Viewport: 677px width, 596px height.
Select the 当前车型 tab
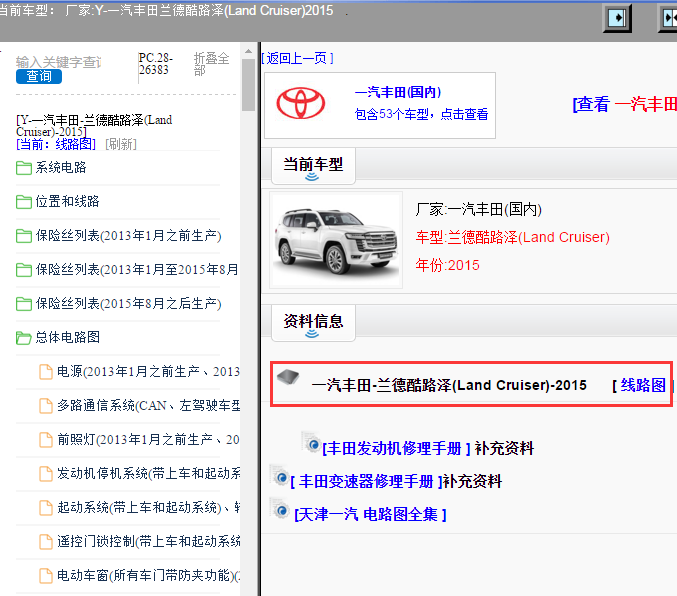tap(313, 166)
